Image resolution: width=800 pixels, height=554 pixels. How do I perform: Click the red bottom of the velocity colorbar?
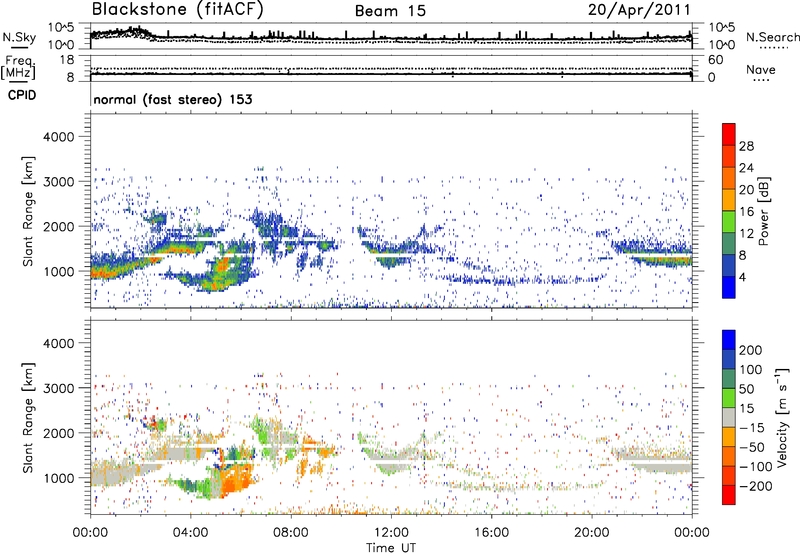[x=729, y=495]
